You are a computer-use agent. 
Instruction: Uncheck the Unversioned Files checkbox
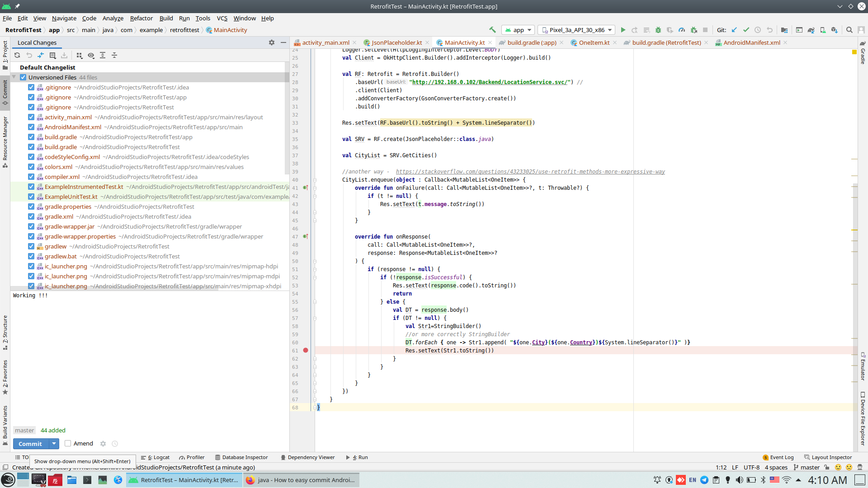(x=23, y=77)
